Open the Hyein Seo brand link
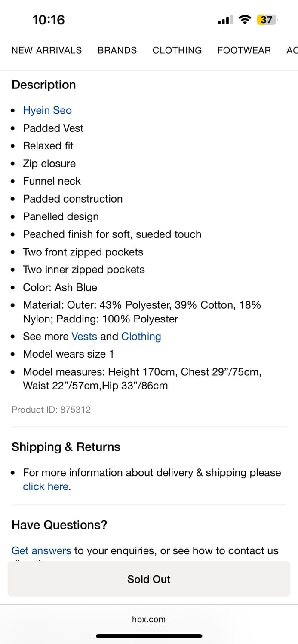The width and height of the screenshot is (298, 644). pyautogui.click(x=47, y=110)
